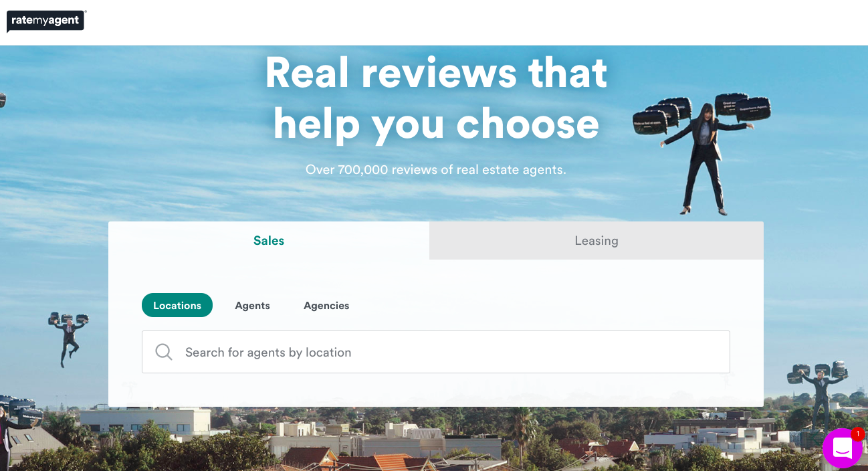Click the word choose in the headline
Image resolution: width=868 pixels, height=471 pixels.
click(x=528, y=124)
